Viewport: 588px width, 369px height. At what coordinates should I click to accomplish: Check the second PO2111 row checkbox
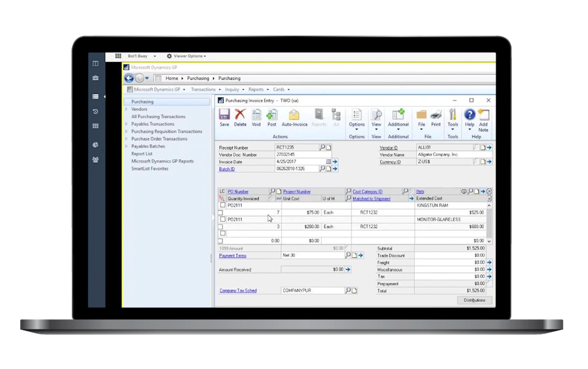(222, 219)
